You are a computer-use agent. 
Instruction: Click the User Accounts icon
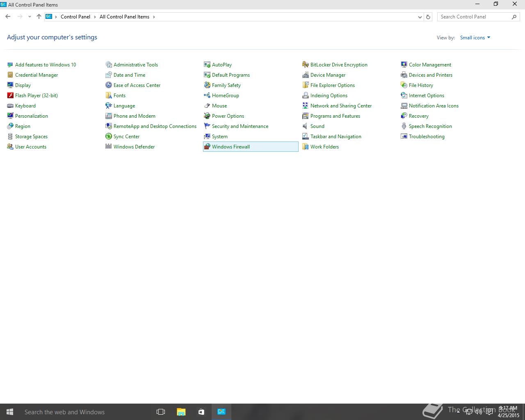[10, 146]
